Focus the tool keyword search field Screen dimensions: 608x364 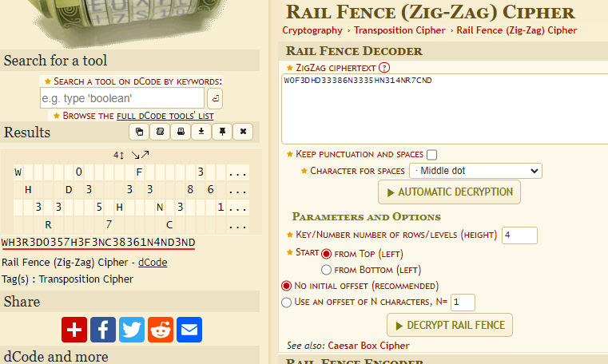122,98
